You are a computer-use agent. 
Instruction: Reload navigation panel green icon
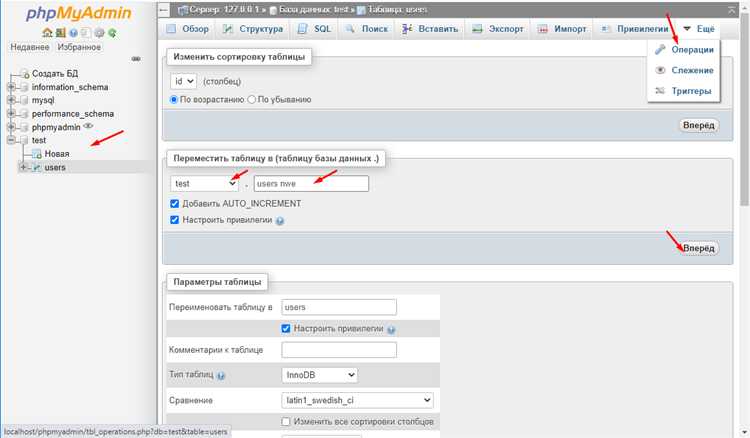(112, 33)
